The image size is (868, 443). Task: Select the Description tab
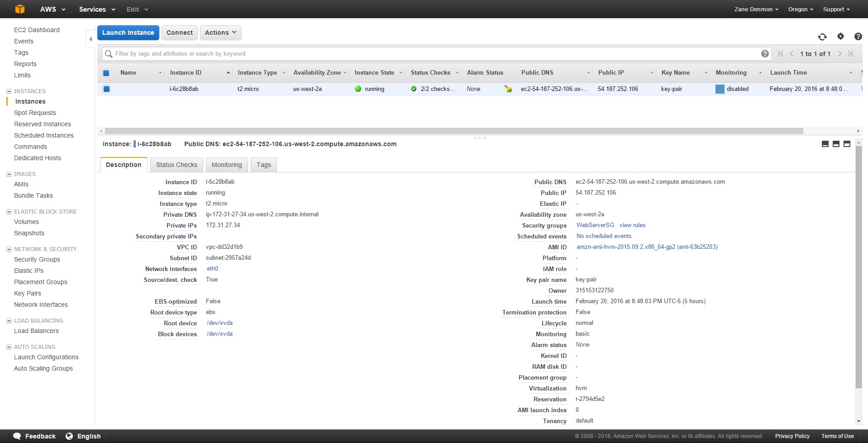coord(124,165)
